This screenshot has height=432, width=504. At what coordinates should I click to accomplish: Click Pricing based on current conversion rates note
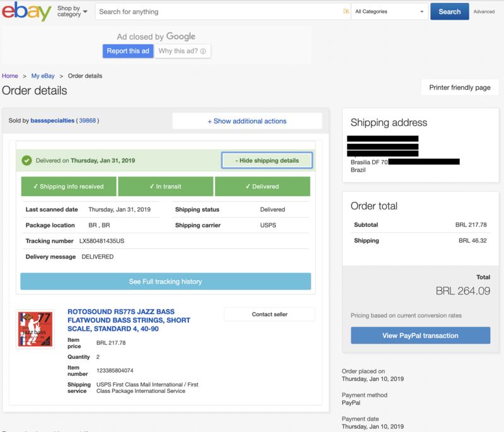[x=406, y=315]
